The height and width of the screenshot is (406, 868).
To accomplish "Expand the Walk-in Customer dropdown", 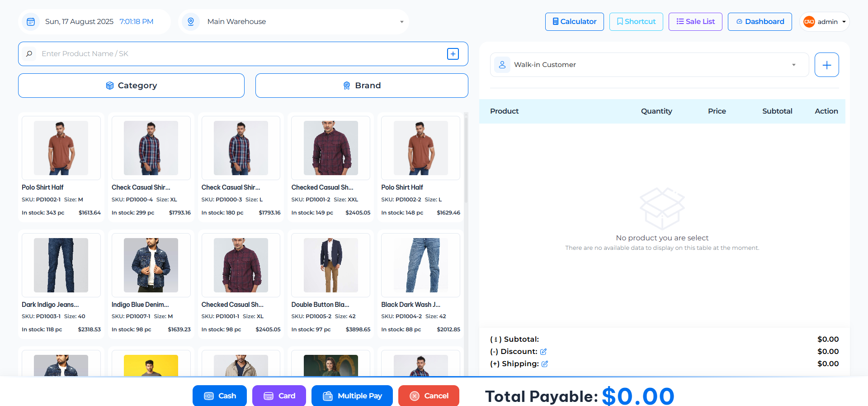I will (x=649, y=65).
